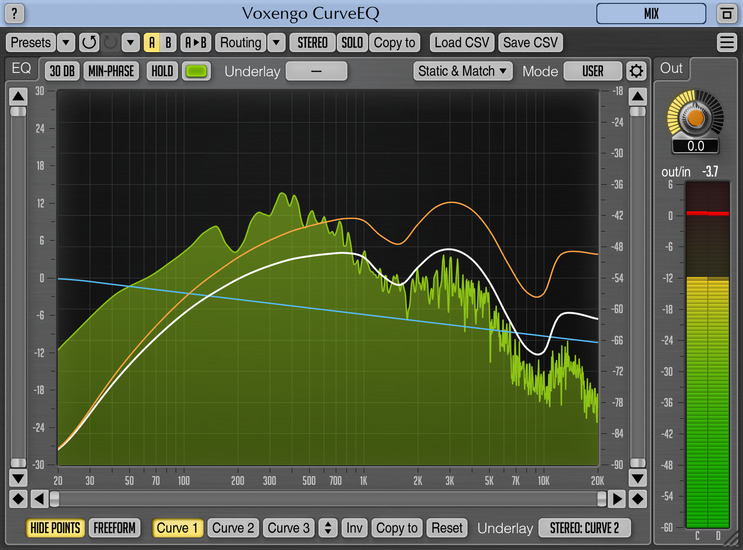Click the A to B copy button
Viewport: 743px width, 550px height.
196,43
